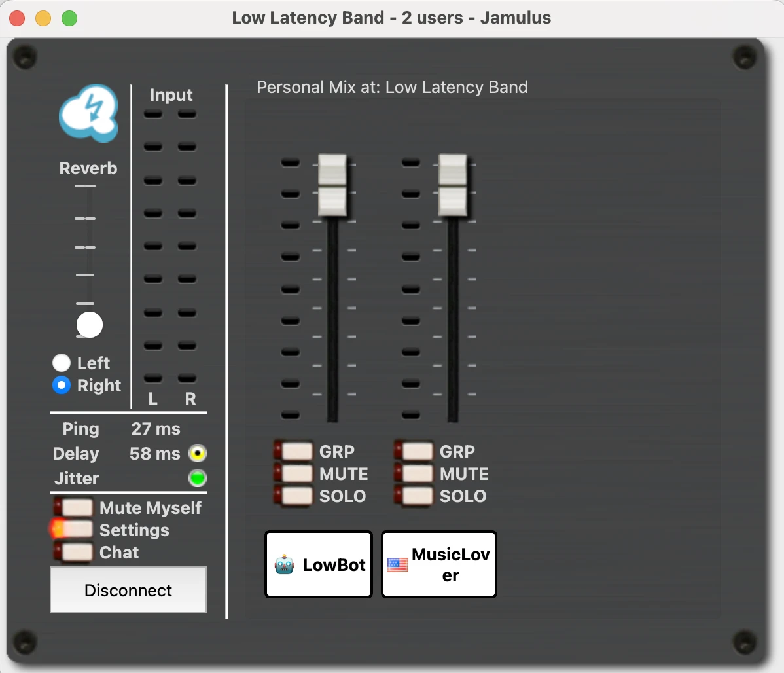This screenshot has height=673, width=784.
Task: Click the LowBot name tag
Action: [x=319, y=564]
